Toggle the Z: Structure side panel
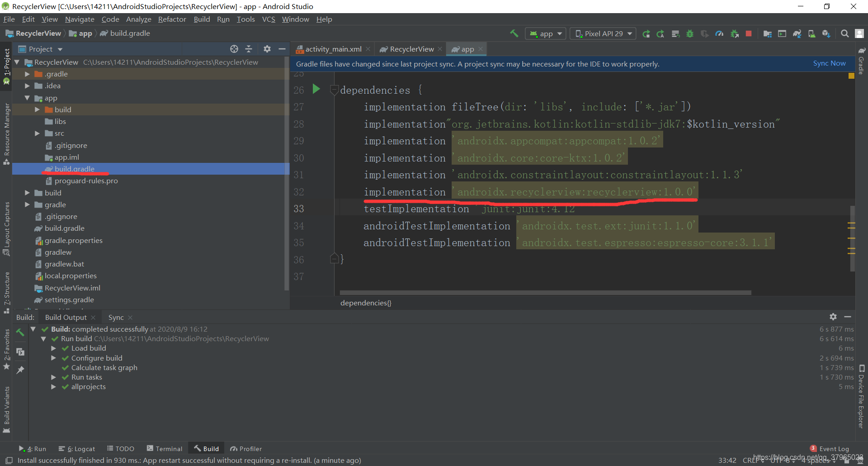This screenshot has height=466, width=868. [6, 293]
